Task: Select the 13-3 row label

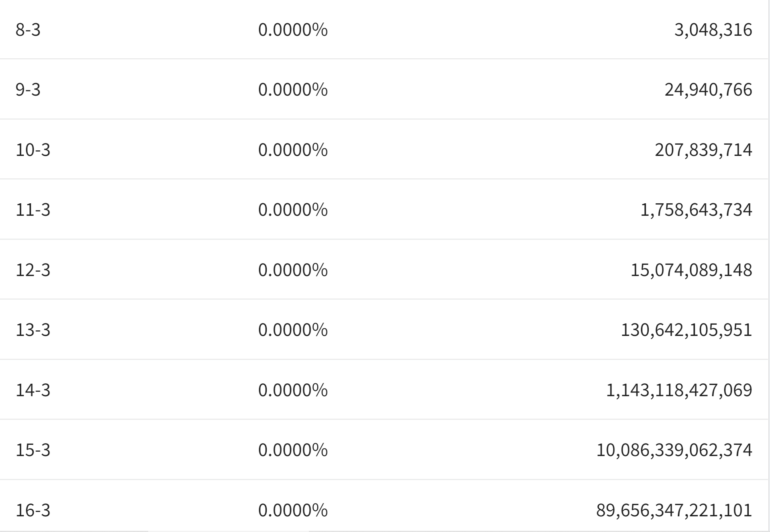Action: click(33, 330)
